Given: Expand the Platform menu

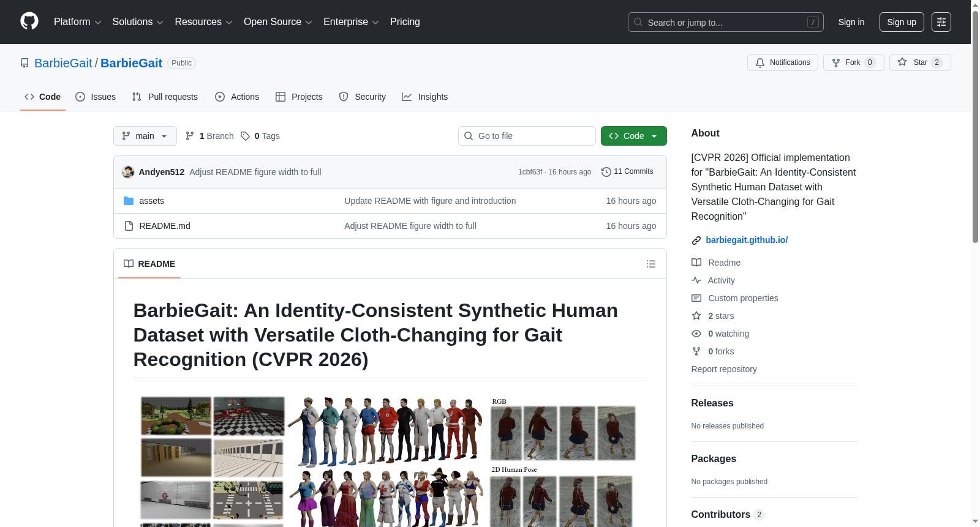Looking at the screenshot, I should [x=78, y=22].
